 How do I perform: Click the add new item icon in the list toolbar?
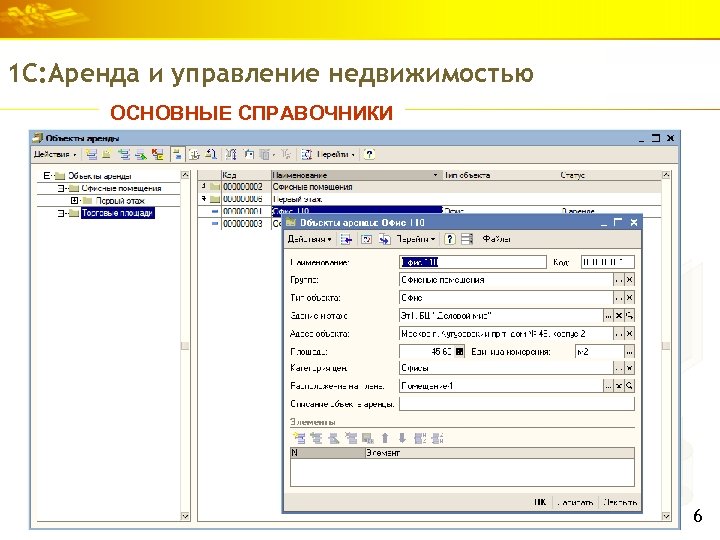[x=92, y=154]
